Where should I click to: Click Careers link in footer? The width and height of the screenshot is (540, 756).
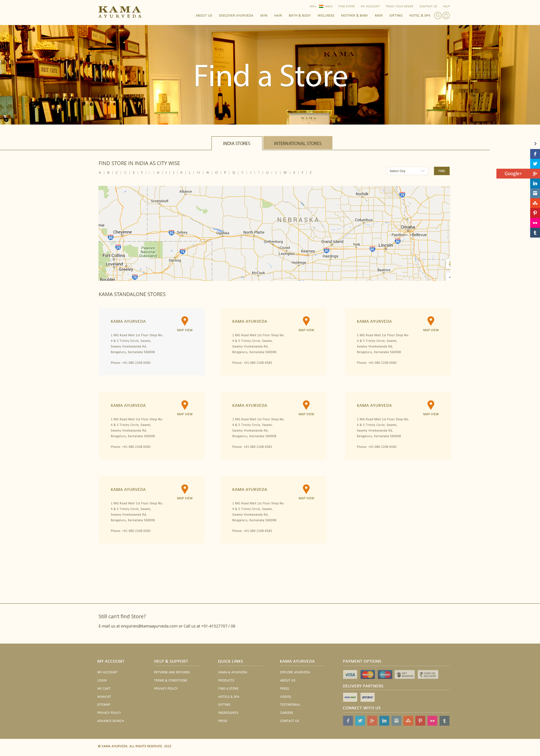pos(287,712)
